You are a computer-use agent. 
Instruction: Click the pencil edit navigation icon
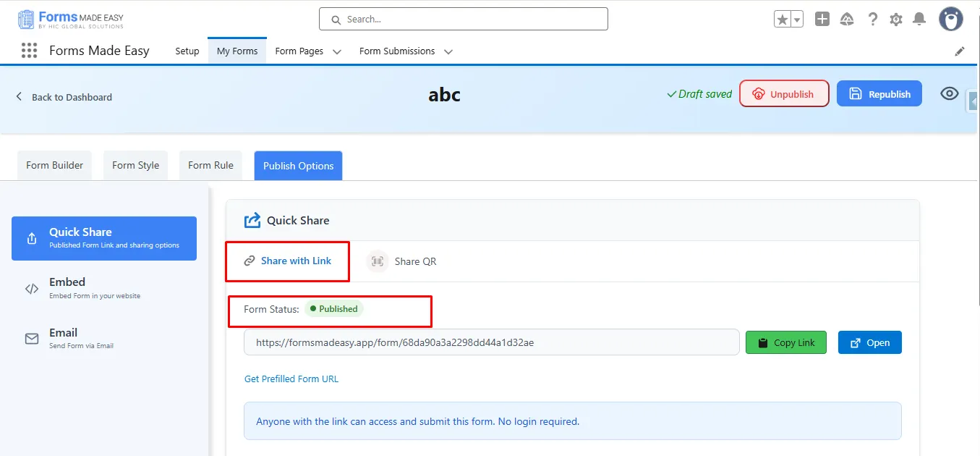coord(960,51)
